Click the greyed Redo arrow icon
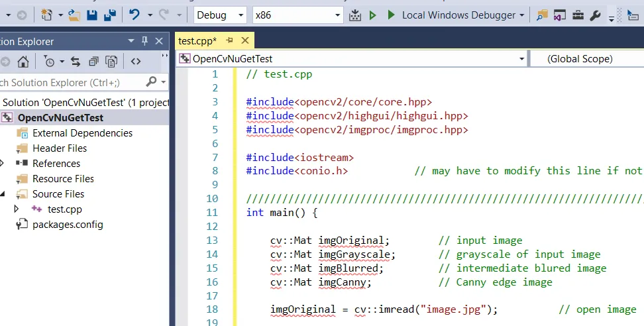Image resolution: width=644 pixels, height=326 pixels. point(164,15)
